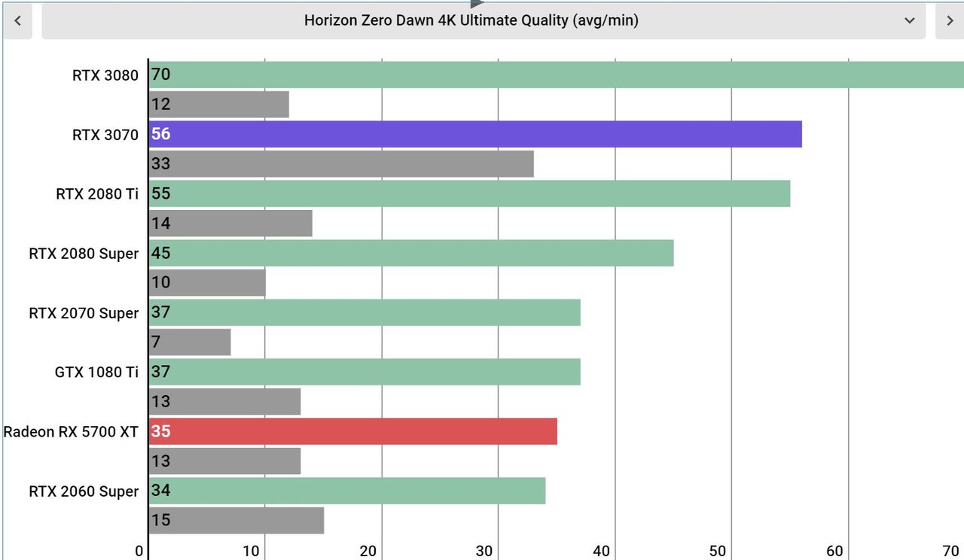964x560 pixels.
Task: Click the axis value 20
Action: (368, 551)
